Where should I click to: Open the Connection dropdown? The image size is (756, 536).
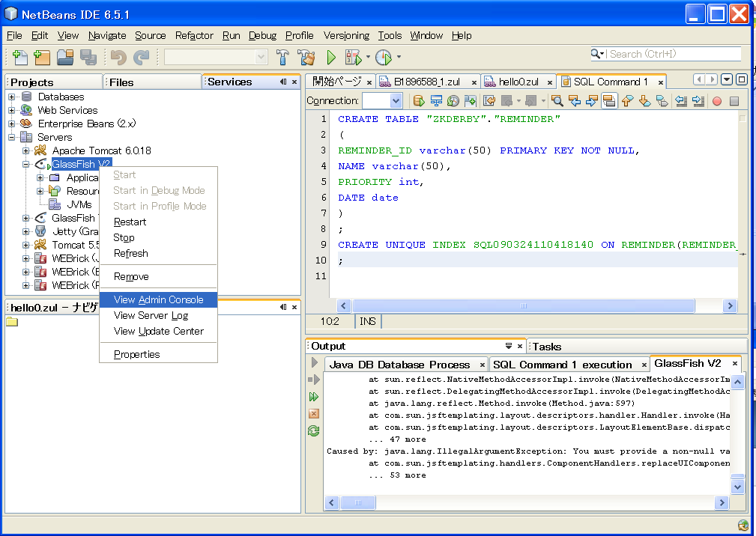point(396,100)
